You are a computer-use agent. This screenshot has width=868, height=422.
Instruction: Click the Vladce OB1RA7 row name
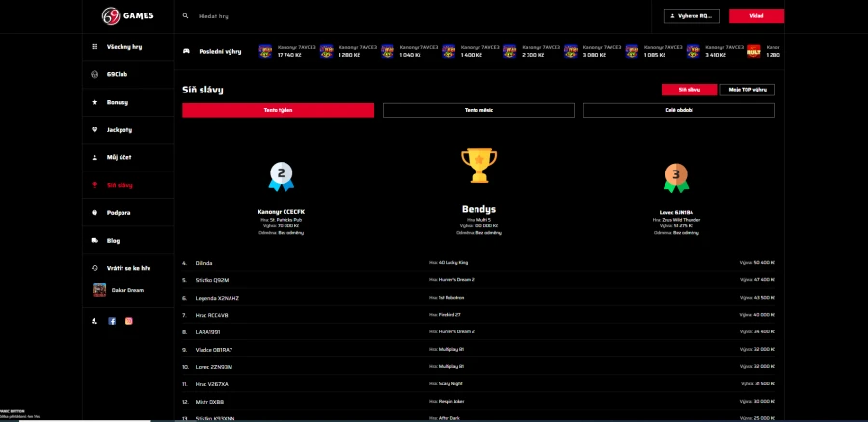click(x=214, y=350)
